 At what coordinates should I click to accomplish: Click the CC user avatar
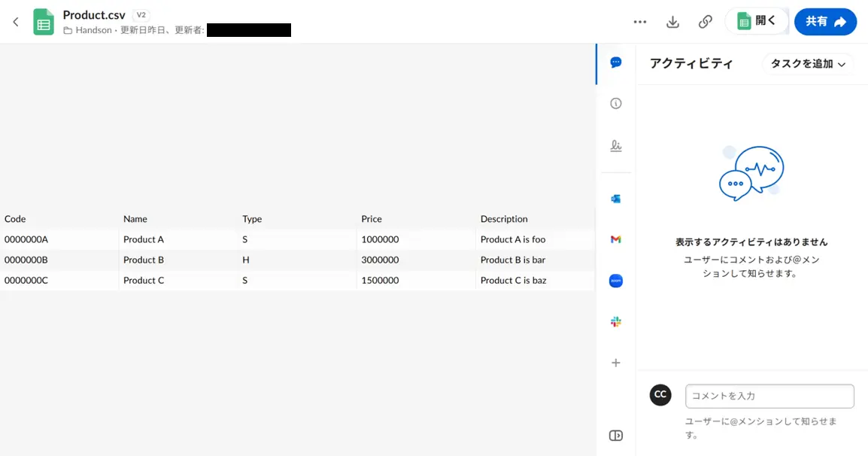pyautogui.click(x=660, y=394)
